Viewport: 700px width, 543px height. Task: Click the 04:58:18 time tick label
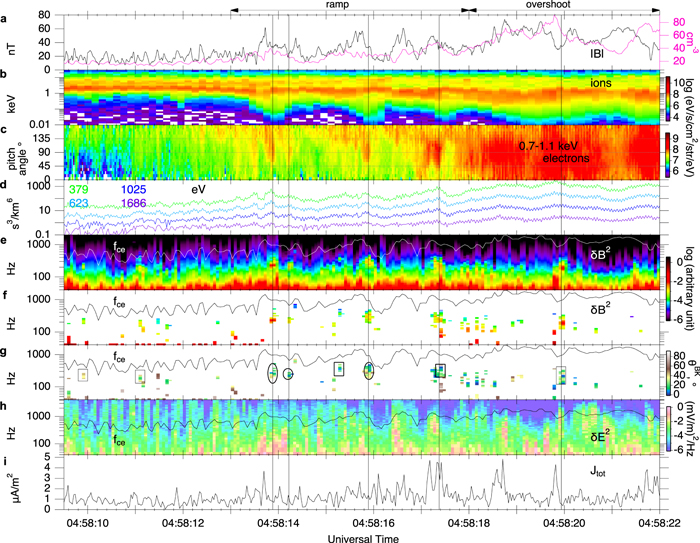[468, 524]
